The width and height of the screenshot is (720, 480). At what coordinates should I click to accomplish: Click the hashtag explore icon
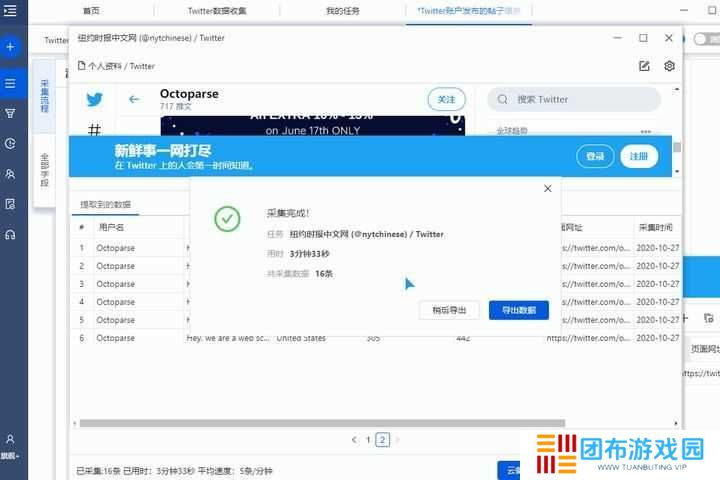(94, 130)
